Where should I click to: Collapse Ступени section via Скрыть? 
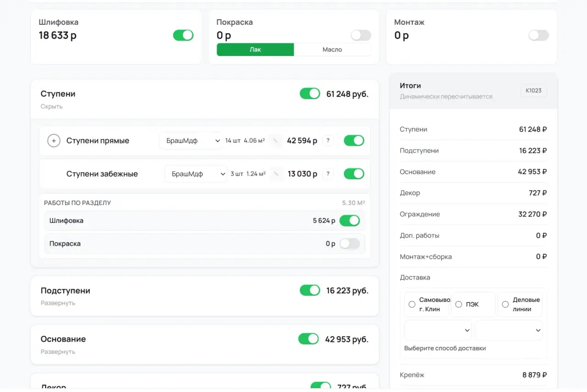(51, 106)
